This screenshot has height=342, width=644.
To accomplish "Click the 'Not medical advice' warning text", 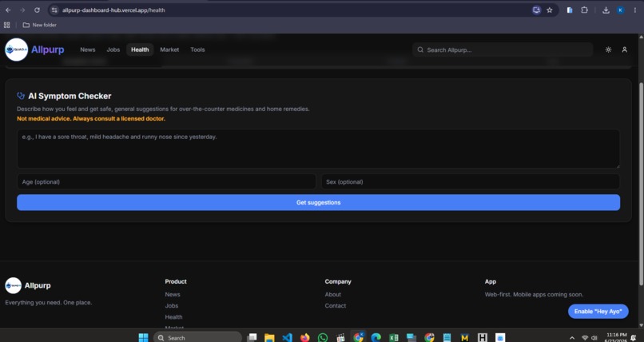I will click(x=91, y=118).
